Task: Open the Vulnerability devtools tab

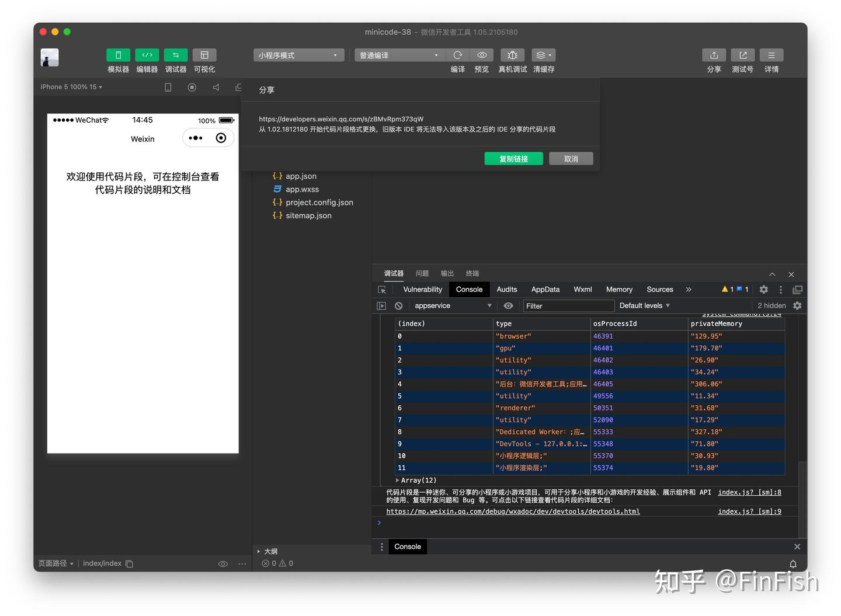Action: point(422,290)
